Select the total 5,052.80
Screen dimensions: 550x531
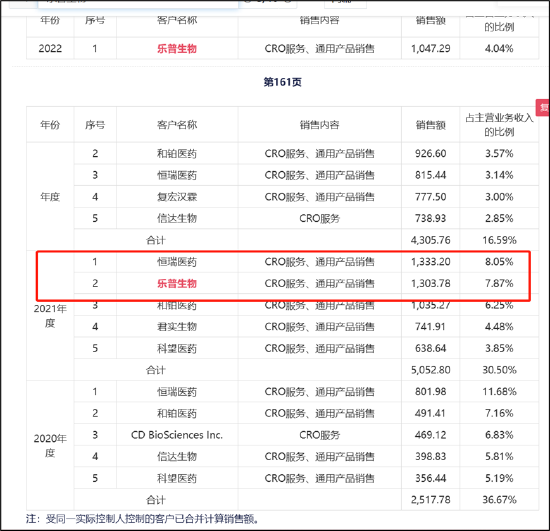pos(431,370)
